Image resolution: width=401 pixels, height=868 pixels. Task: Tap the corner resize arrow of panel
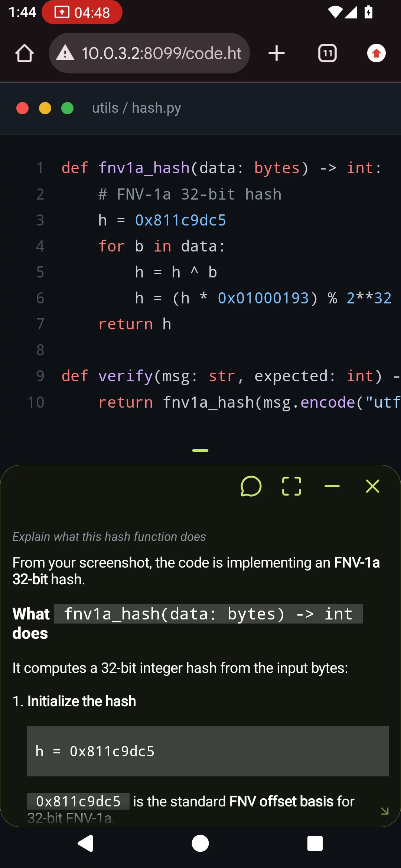[x=385, y=811]
